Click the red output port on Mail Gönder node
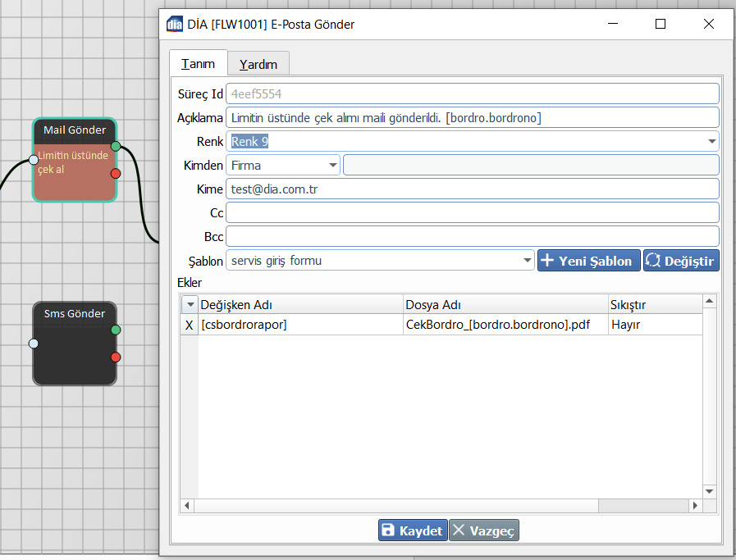 (x=116, y=173)
